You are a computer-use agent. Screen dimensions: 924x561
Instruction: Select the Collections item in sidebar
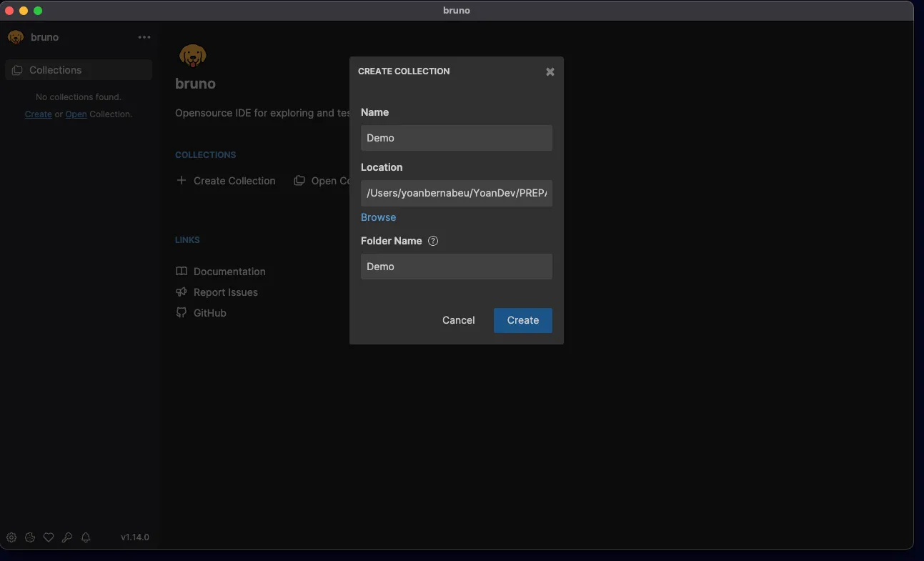(79, 70)
